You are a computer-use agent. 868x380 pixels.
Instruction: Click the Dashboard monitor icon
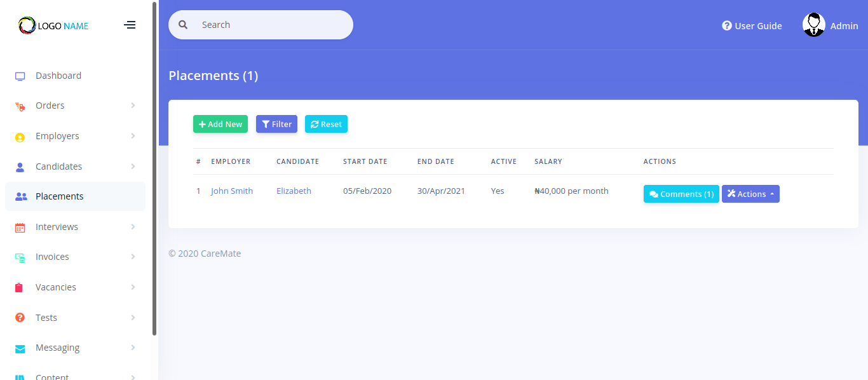[20, 76]
